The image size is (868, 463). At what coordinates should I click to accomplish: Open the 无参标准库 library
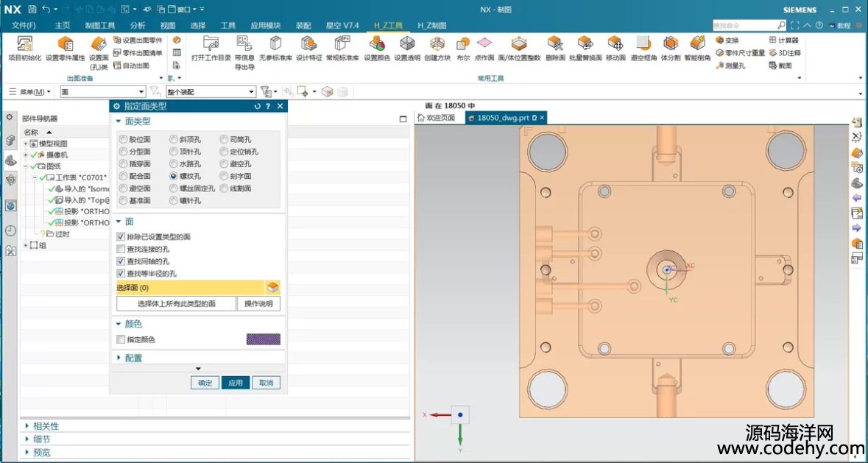click(x=275, y=48)
